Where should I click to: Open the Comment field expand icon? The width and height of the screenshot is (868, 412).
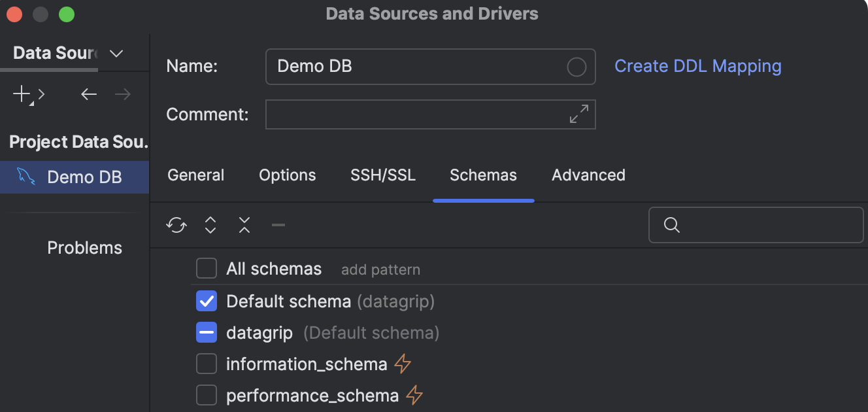pos(578,114)
